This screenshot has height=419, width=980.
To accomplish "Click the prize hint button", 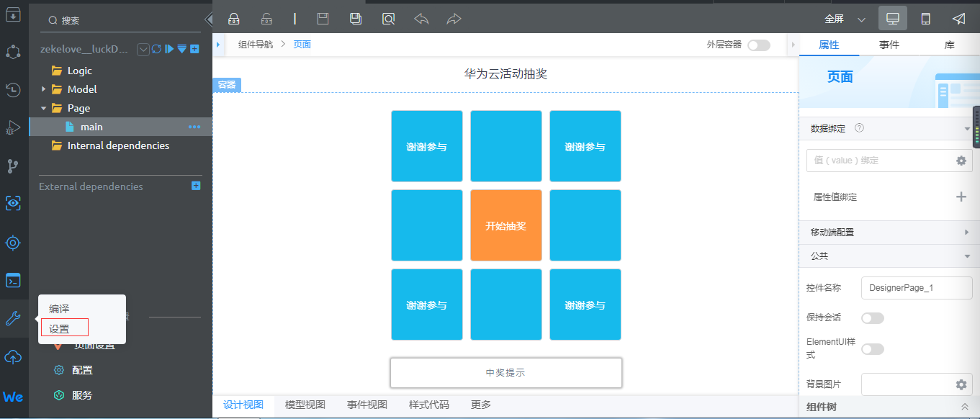I will pos(506,372).
